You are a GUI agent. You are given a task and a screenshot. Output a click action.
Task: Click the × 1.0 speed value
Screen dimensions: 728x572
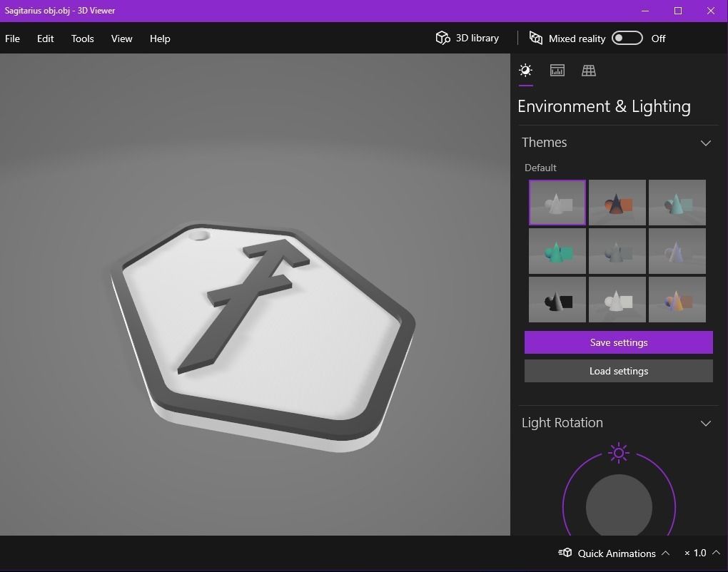pos(695,553)
